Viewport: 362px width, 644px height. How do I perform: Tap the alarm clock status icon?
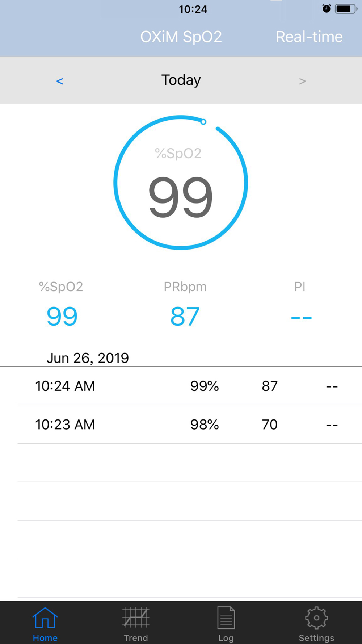[327, 9]
